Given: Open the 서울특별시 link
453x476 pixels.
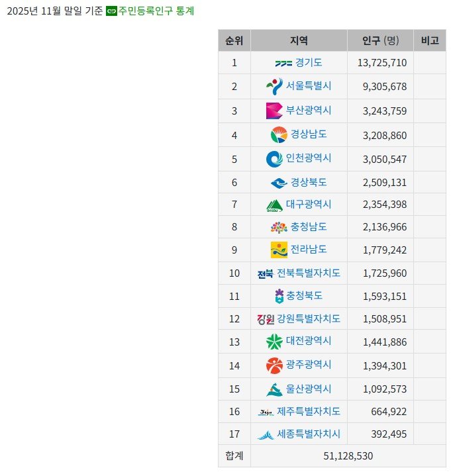Looking at the screenshot, I should coord(309,85).
